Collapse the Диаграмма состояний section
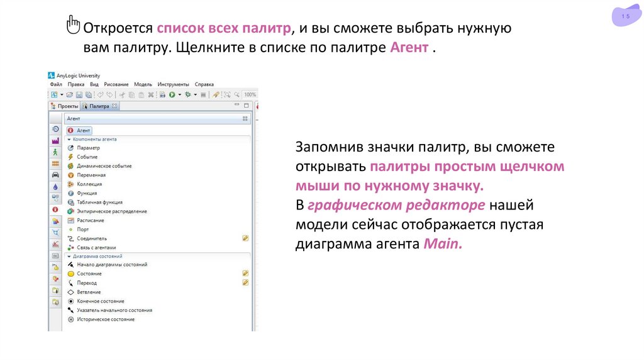 tap(69, 256)
